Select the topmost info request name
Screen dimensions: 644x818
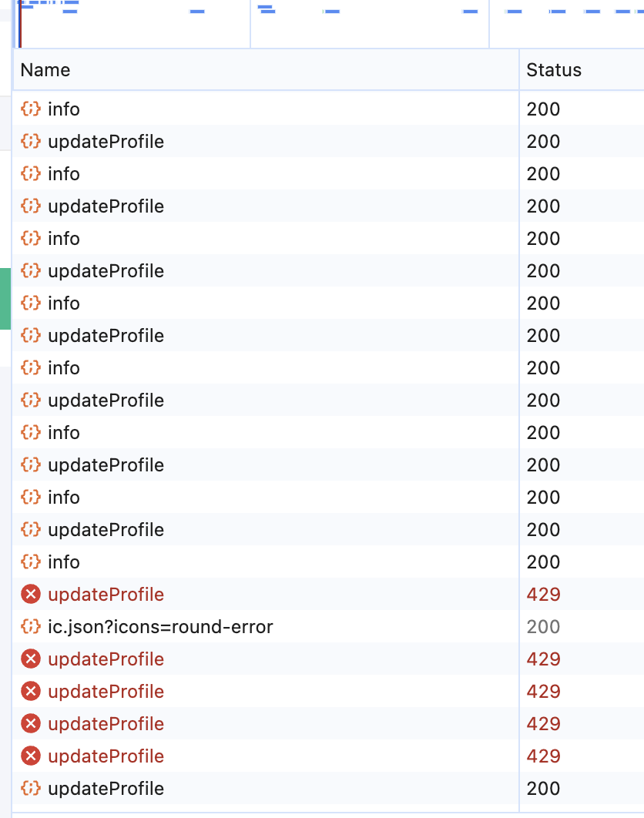pyautogui.click(x=64, y=109)
